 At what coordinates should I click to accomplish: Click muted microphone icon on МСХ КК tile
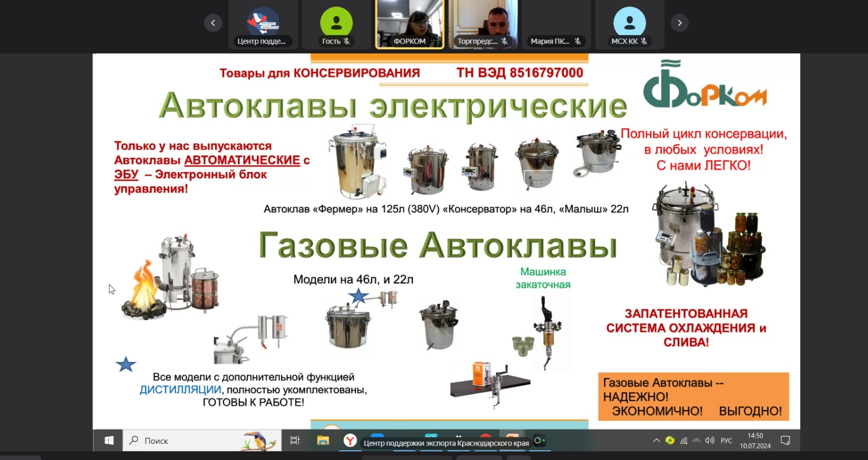click(x=644, y=41)
